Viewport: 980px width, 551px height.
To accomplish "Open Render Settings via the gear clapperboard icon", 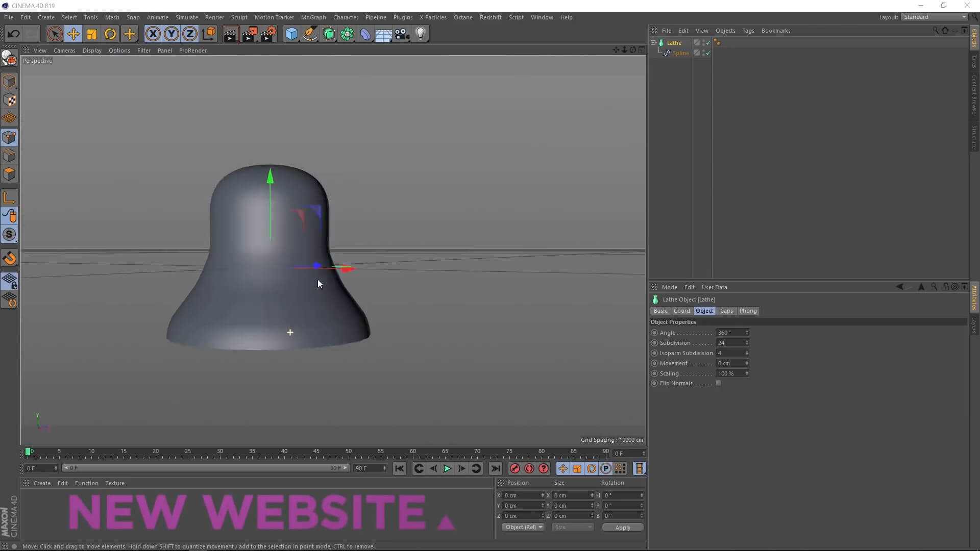I will click(267, 34).
